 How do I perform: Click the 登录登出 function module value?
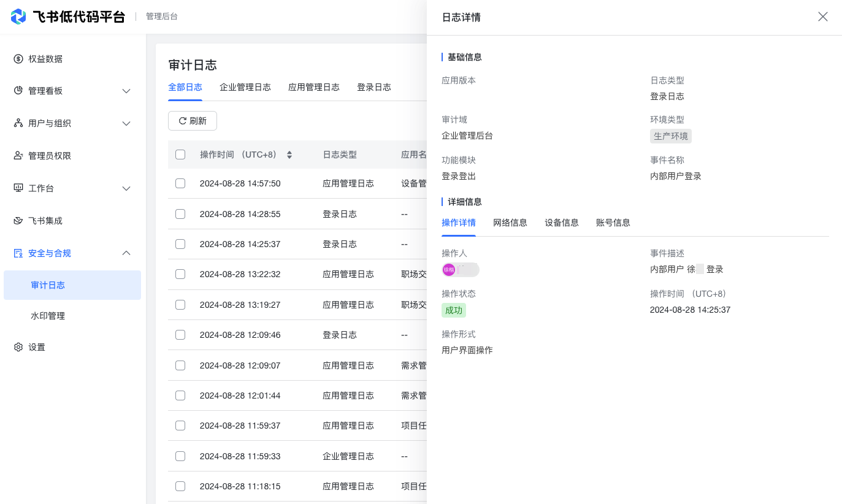[459, 176]
